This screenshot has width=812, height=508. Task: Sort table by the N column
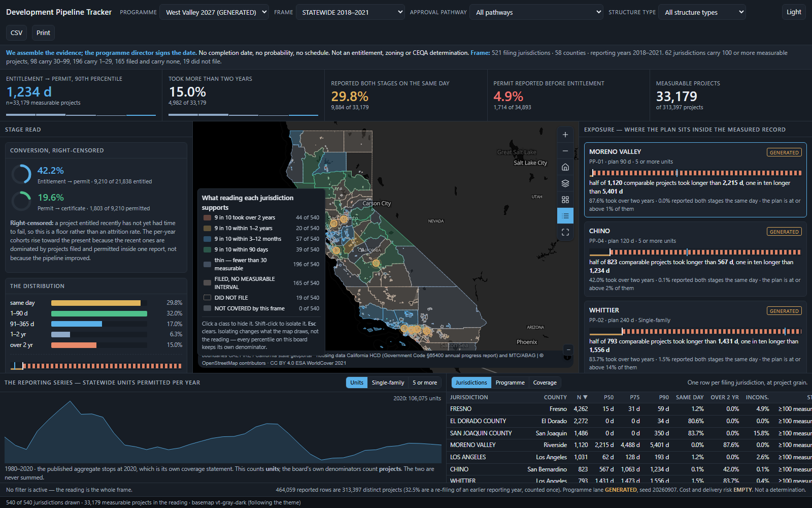[x=582, y=397]
